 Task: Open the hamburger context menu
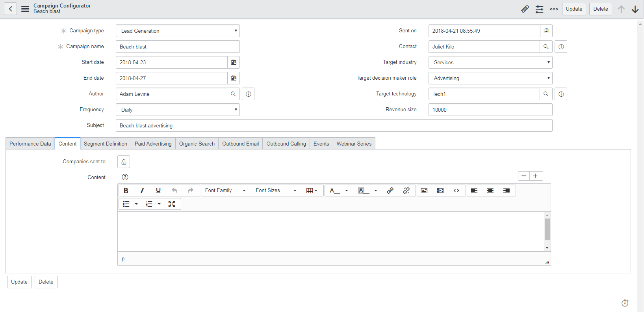click(25, 9)
